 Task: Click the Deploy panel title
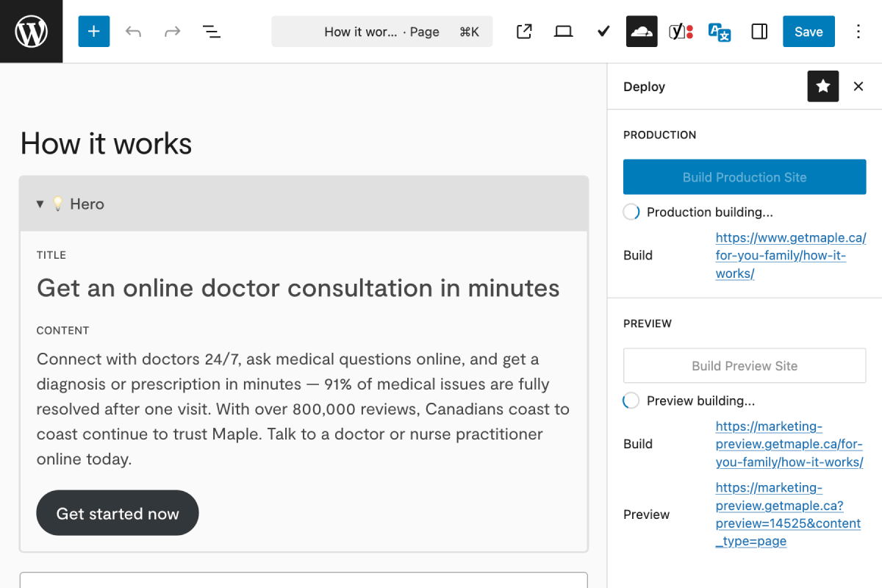click(x=644, y=87)
